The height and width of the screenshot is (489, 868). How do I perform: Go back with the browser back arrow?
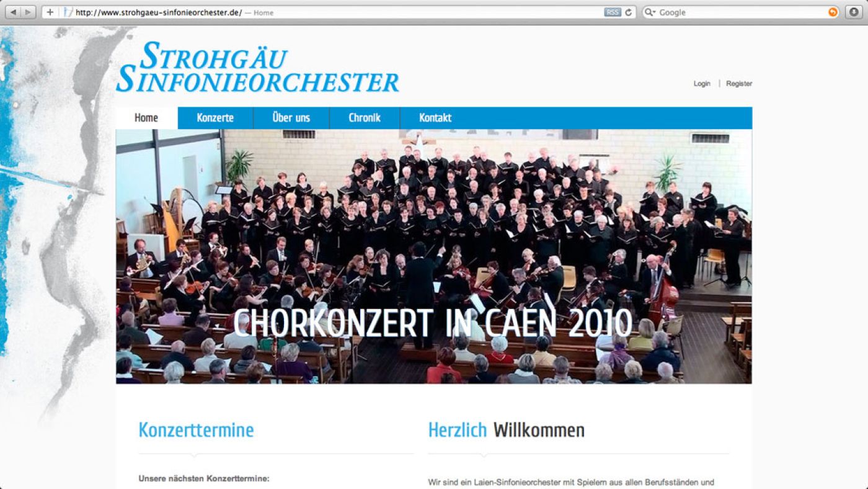[14, 12]
